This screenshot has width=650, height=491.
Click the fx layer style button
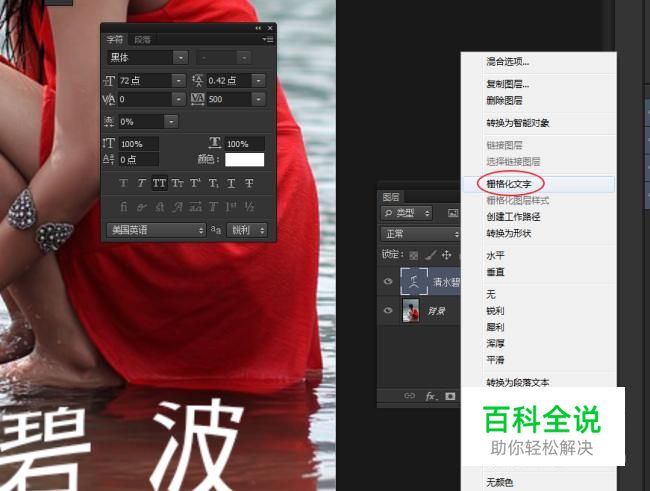[x=431, y=396]
